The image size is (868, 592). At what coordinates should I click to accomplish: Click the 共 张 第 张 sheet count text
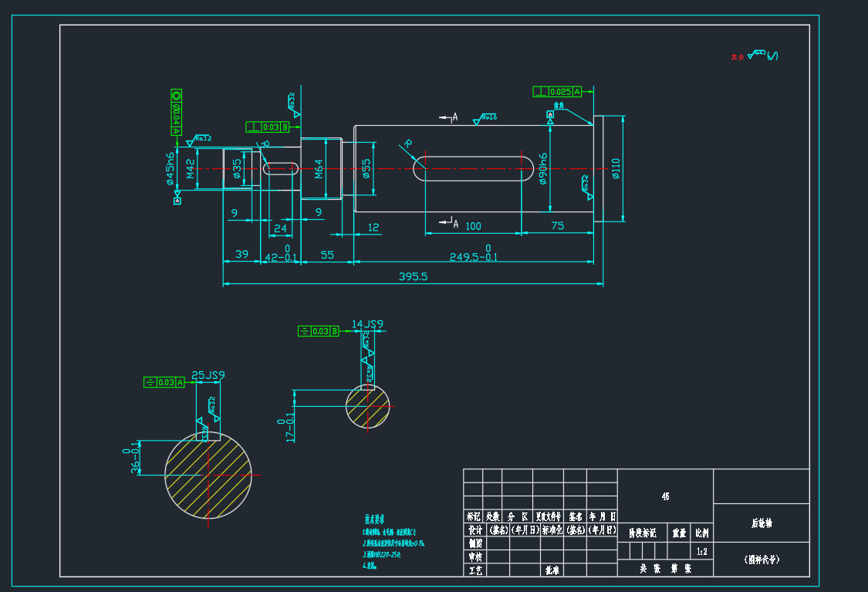(665, 569)
